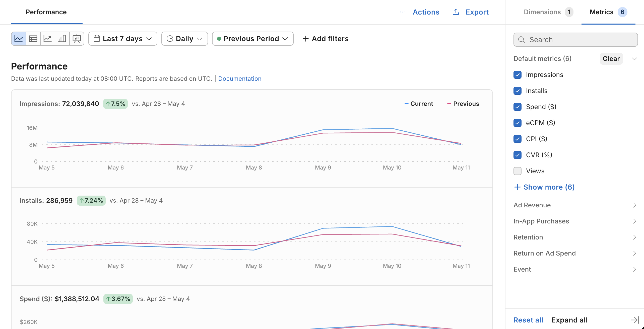Click the Metrics count badge 6
Image resolution: width=644 pixels, height=329 pixels.
point(622,12)
